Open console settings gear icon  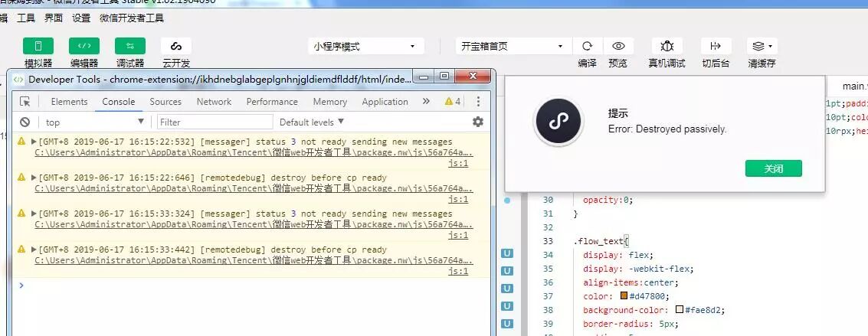478,122
